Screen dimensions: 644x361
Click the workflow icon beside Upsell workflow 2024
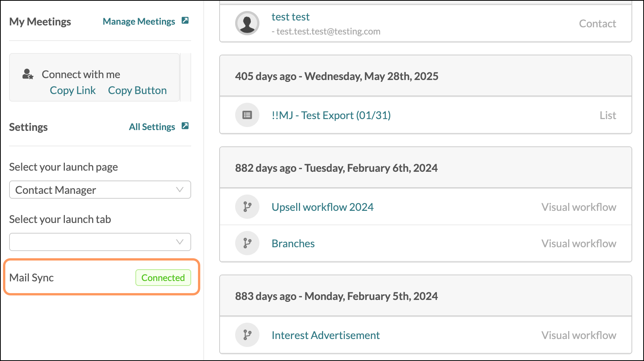[x=247, y=207]
